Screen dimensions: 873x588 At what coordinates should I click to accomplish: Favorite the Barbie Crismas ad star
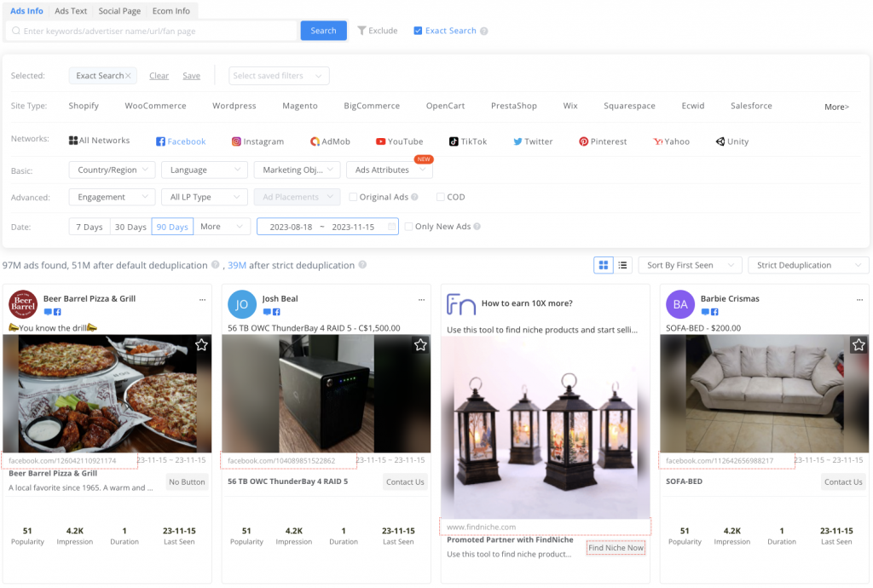coord(859,345)
